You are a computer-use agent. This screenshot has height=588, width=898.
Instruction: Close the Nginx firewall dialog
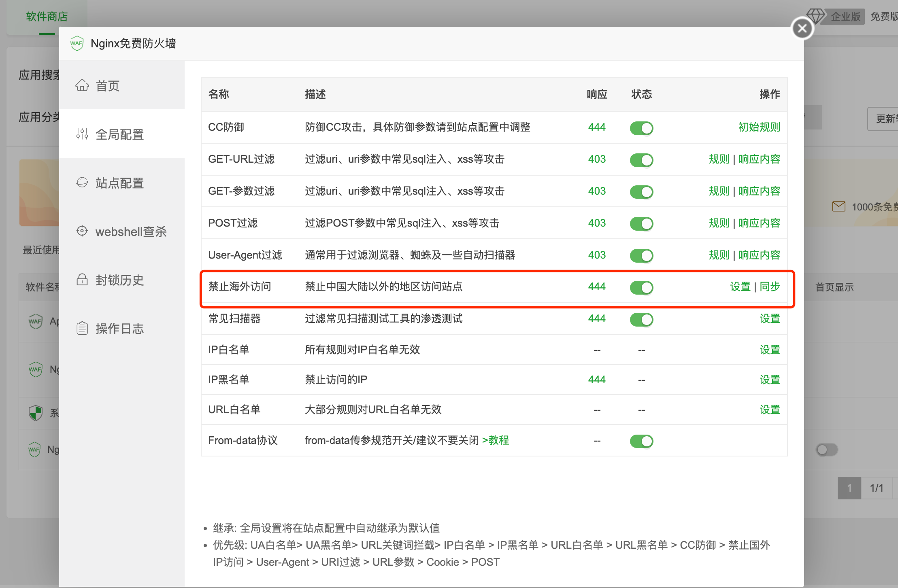coord(802,28)
